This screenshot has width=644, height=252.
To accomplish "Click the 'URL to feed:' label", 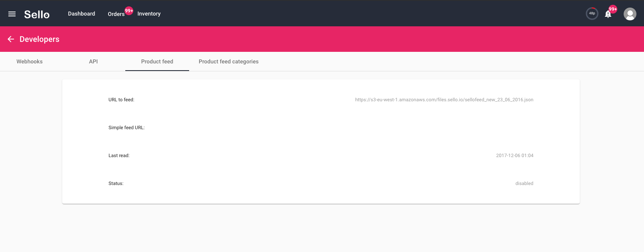I will tap(121, 100).
